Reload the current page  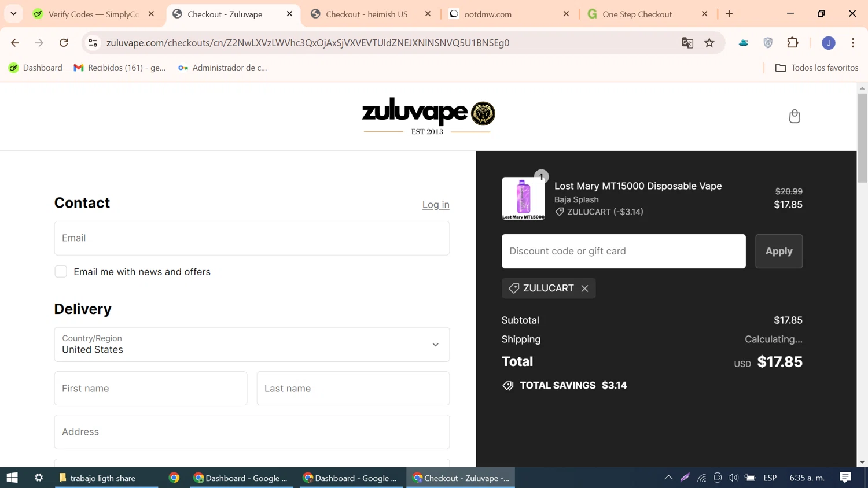[64, 43]
